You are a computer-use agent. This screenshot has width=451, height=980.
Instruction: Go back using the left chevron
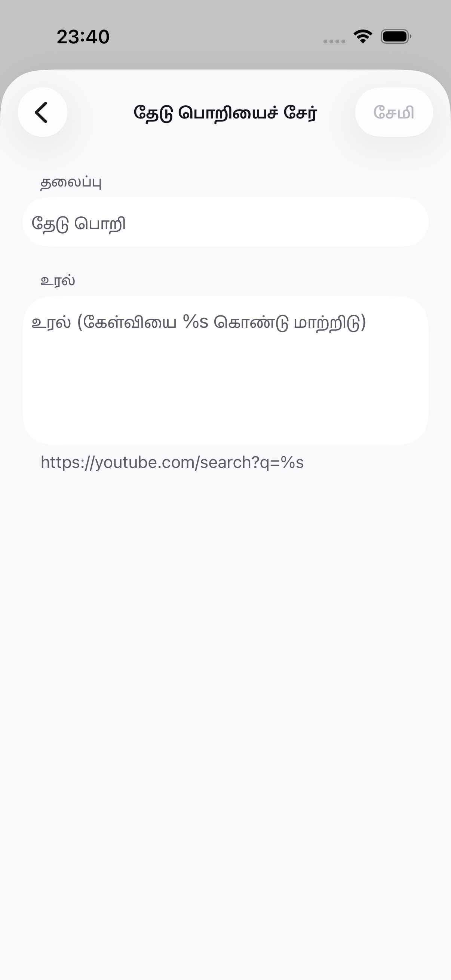coord(42,112)
